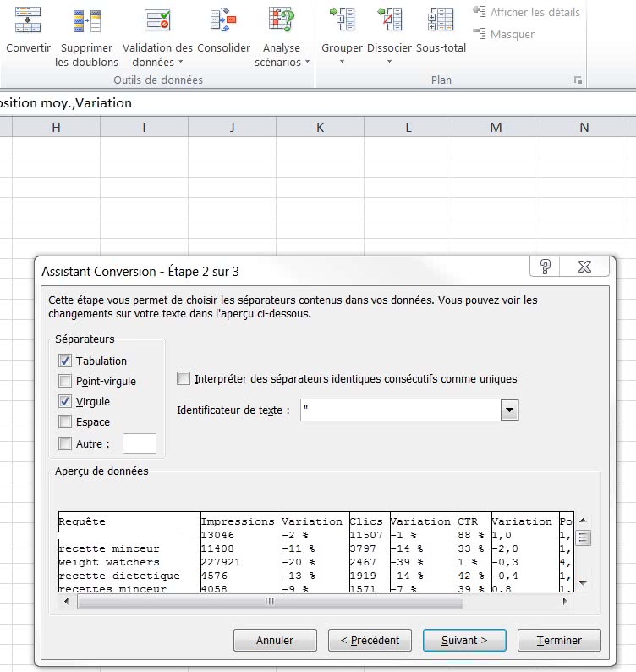
Task: Click 'Impressions' header in data preview
Action: (x=238, y=521)
